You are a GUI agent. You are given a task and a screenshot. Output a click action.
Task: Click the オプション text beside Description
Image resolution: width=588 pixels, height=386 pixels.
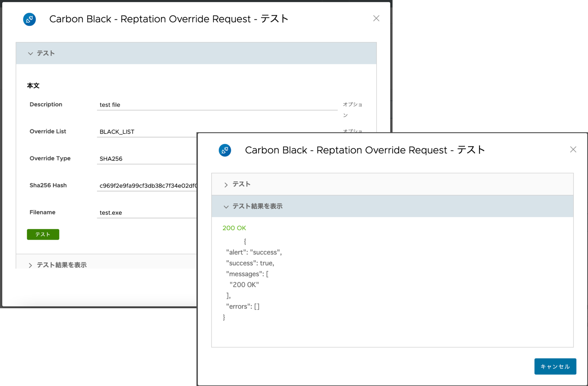353,110
